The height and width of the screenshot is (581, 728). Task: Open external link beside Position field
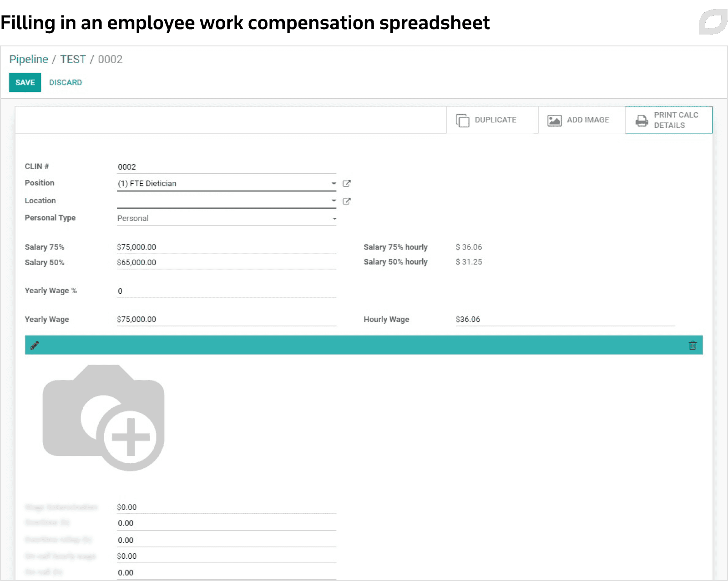pos(347,184)
